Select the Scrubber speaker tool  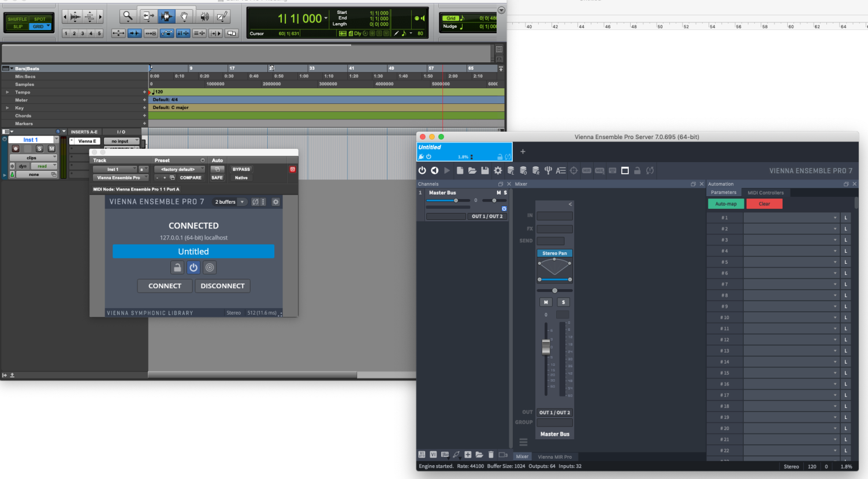(203, 17)
